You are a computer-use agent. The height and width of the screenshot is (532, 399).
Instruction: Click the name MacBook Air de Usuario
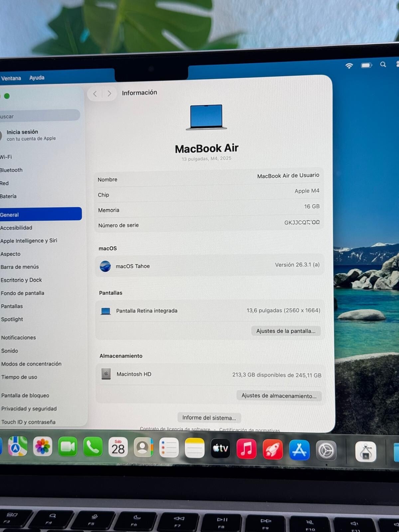click(288, 176)
